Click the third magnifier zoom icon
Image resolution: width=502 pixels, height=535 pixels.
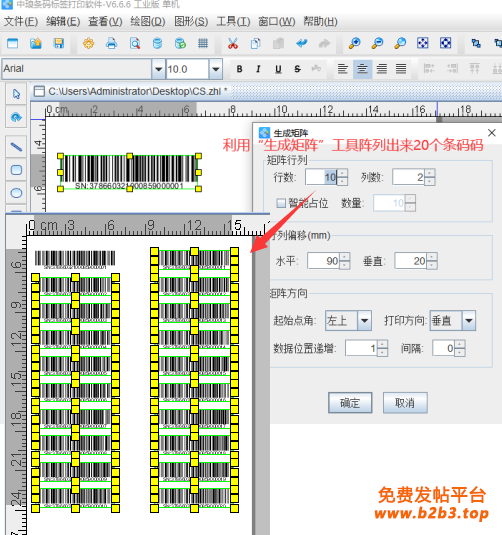[x=400, y=43]
